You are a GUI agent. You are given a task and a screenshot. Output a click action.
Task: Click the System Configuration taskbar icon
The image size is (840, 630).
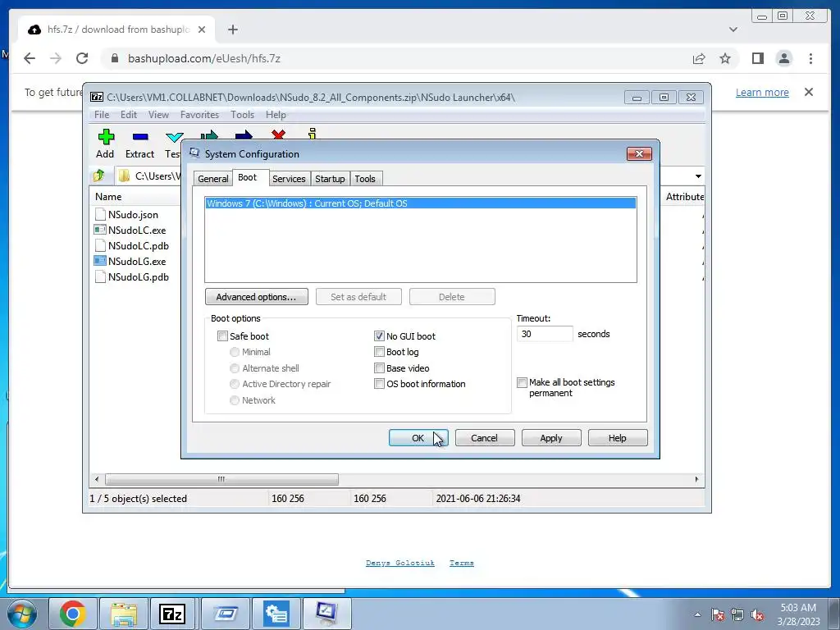click(326, 614)
